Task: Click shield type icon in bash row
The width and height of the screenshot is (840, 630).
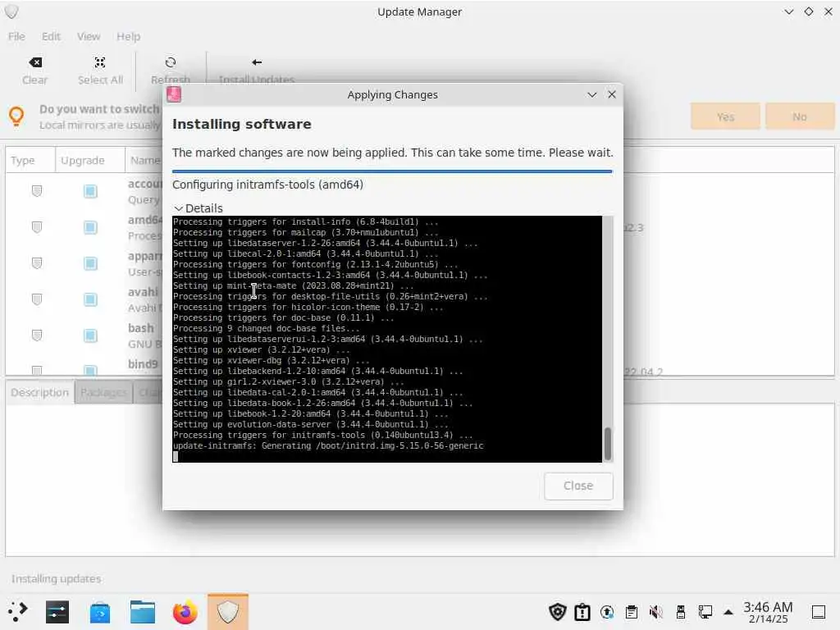Action: 36,336
